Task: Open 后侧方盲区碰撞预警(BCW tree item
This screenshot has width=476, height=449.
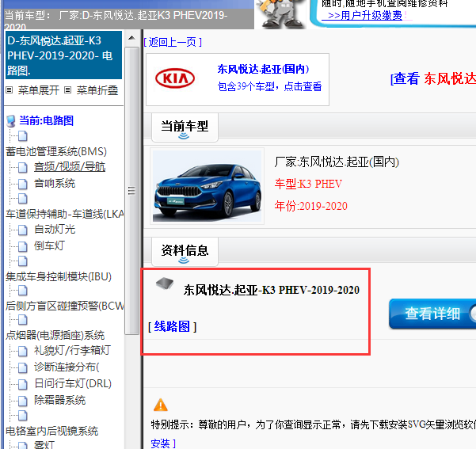Action: pyautogui.click(x=64, y=306)
